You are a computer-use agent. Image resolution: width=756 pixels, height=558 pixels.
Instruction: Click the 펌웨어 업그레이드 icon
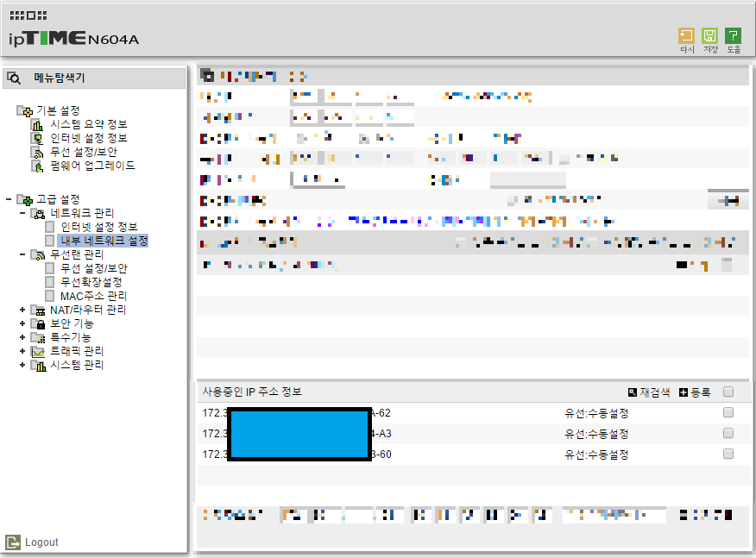point(37,166)
